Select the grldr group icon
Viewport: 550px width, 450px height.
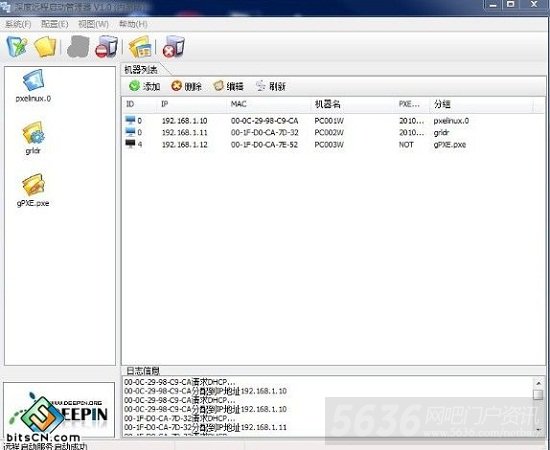[33, 133]
